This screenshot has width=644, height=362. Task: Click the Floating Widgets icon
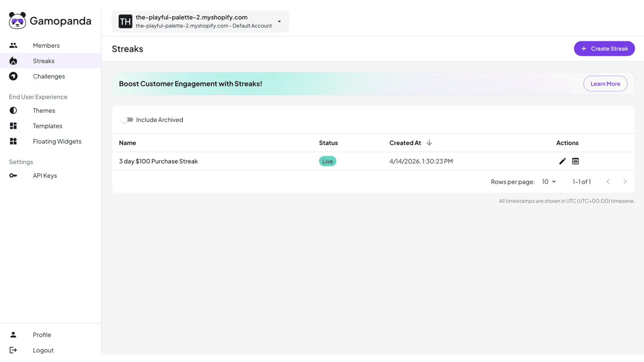tap(13, 141)
